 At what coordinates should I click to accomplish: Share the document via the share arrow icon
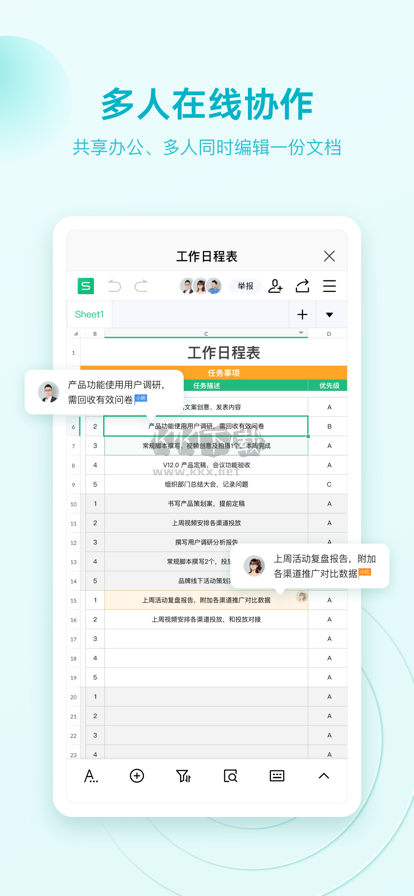[302, 286]
